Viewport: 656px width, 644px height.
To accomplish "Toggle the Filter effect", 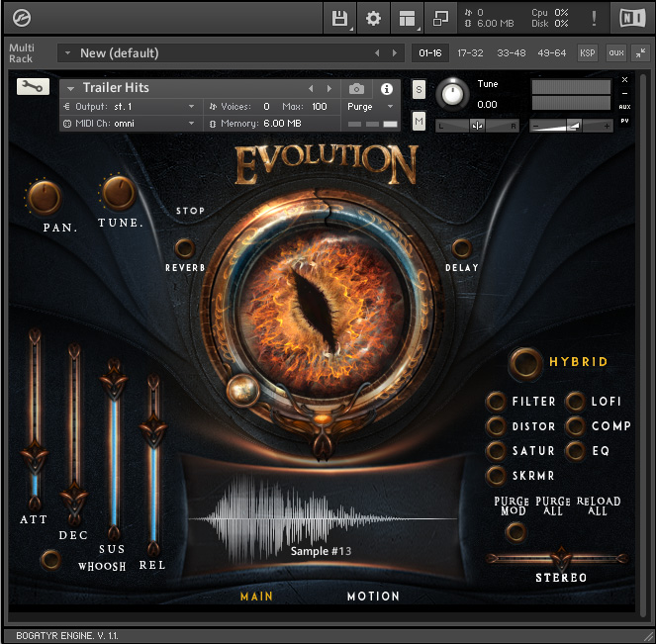I will pyautogui.click(x=496, y=402).
